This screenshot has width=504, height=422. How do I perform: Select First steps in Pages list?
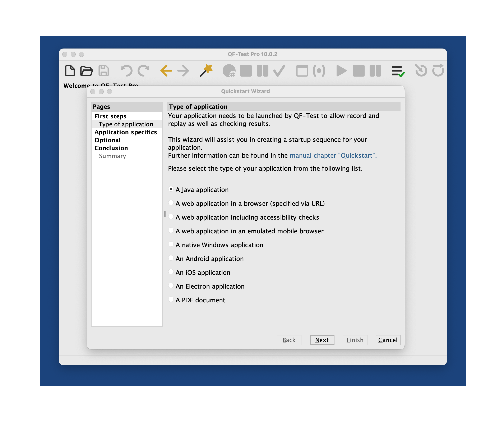110,116
